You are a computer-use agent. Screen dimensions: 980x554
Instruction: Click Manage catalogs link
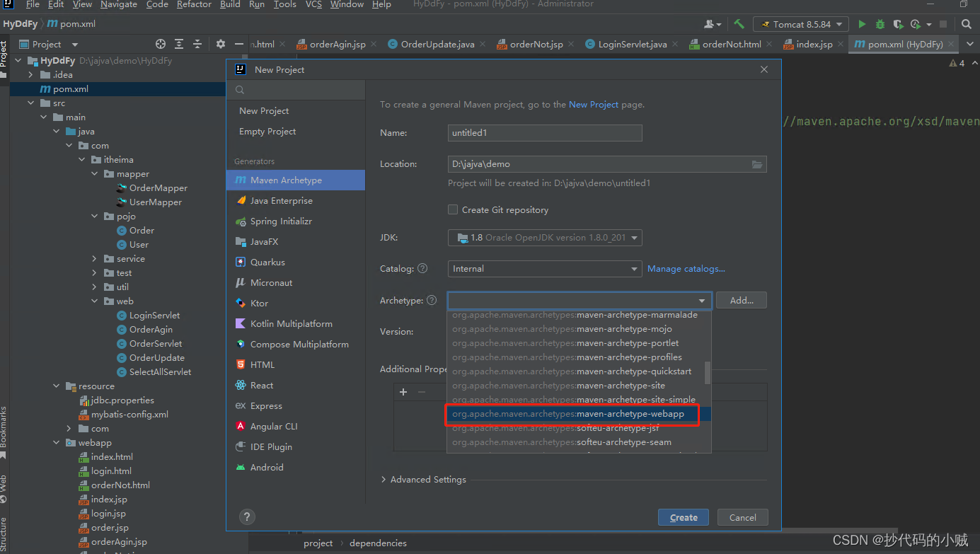coord(686,269)
